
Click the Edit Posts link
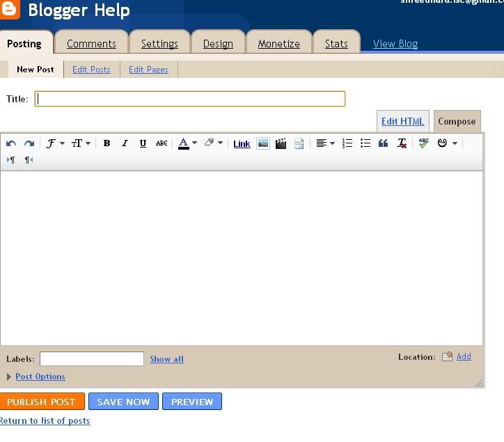coord(92,70)
